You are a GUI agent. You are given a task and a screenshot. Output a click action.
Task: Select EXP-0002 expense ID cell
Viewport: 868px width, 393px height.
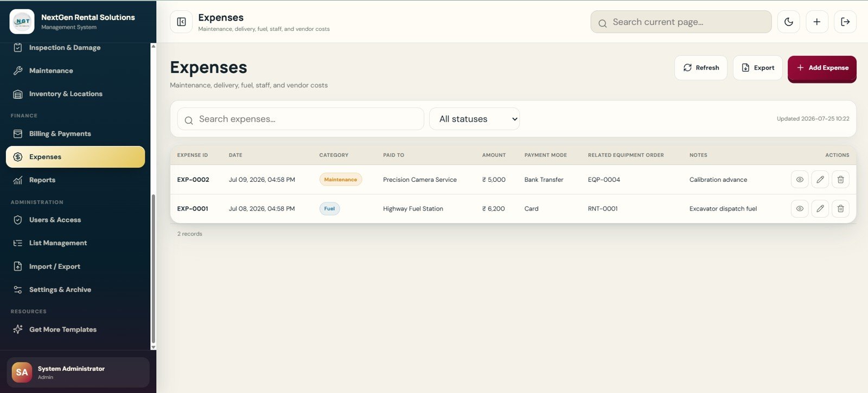(x=193, y=180)
